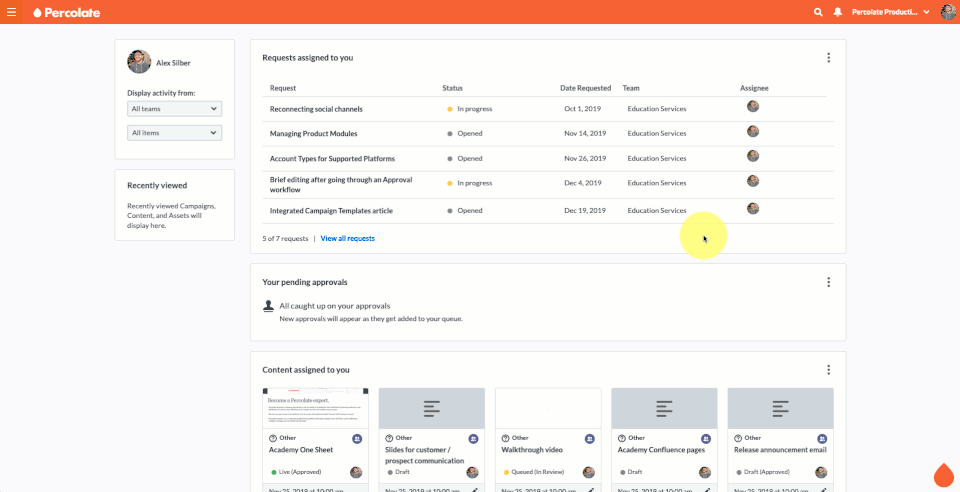Click team icon on Release announcement email card
960x492 pixels.
822,439
